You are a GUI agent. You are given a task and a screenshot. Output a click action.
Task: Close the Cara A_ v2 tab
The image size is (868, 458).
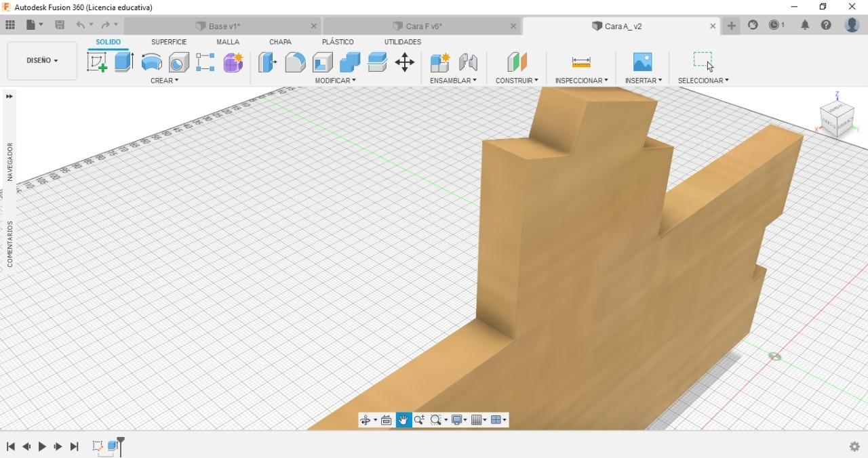(713, 26)
